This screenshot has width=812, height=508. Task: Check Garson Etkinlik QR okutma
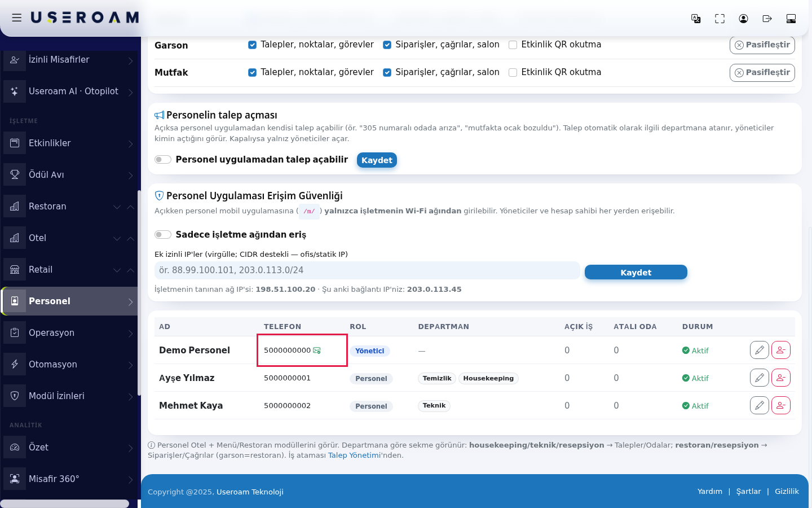pyautogui.click(x=513, y=45)
